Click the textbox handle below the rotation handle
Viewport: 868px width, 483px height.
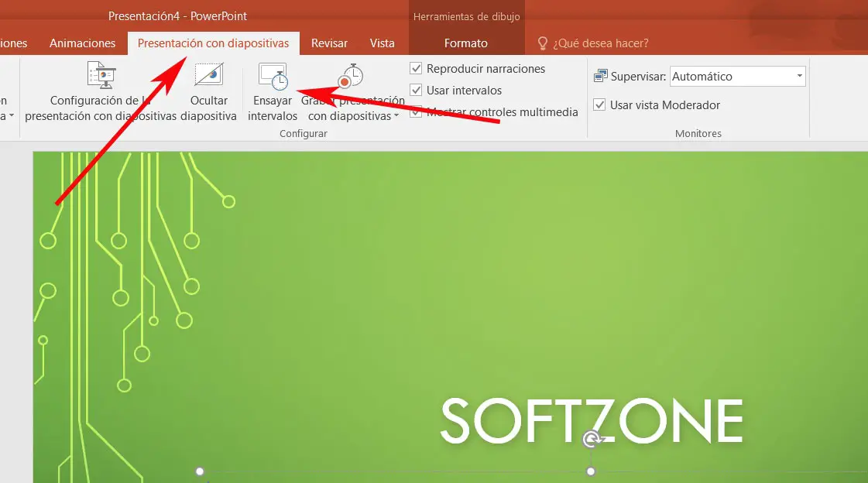click(x=591, y=471)
